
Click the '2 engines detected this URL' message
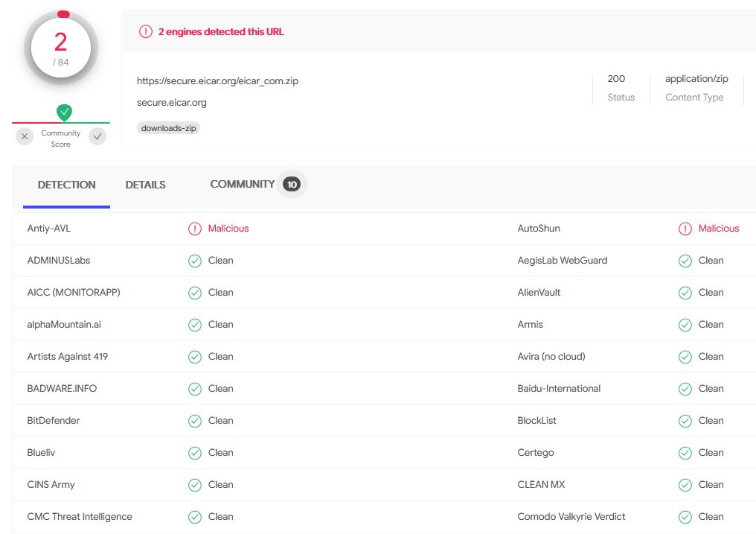click(221, 32)
